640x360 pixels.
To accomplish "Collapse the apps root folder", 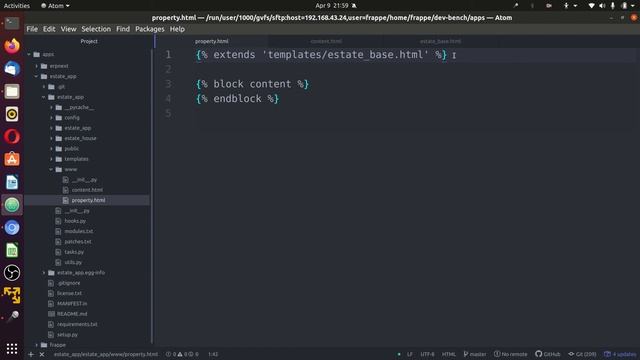I will click(x=29, y=54).
